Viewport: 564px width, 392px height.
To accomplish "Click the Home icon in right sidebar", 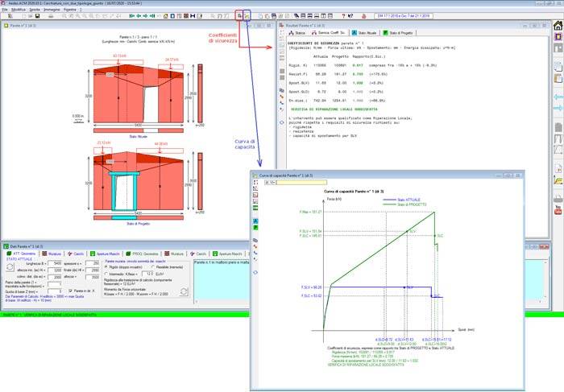I will pyautogui.click(x=558, y=26).
